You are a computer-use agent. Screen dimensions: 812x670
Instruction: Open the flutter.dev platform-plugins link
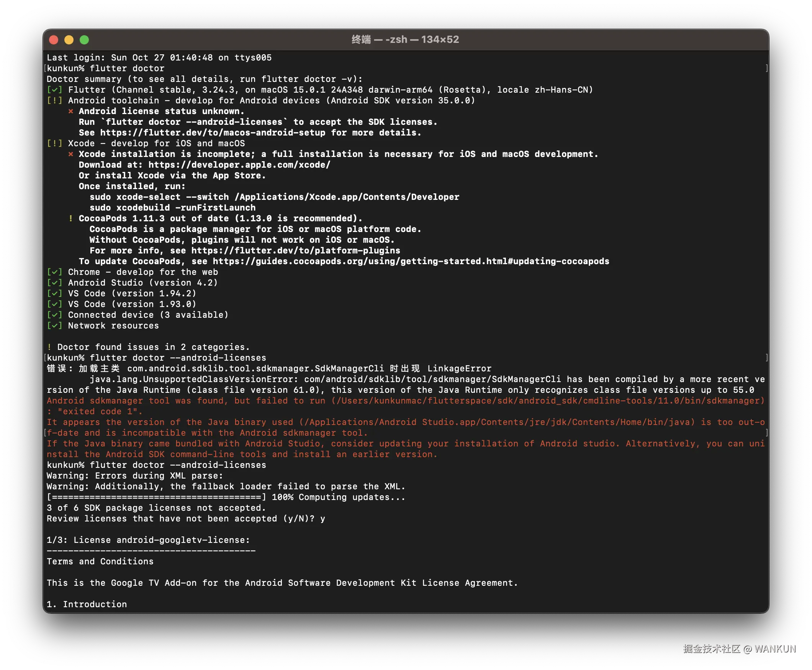[x=295, y=250]
